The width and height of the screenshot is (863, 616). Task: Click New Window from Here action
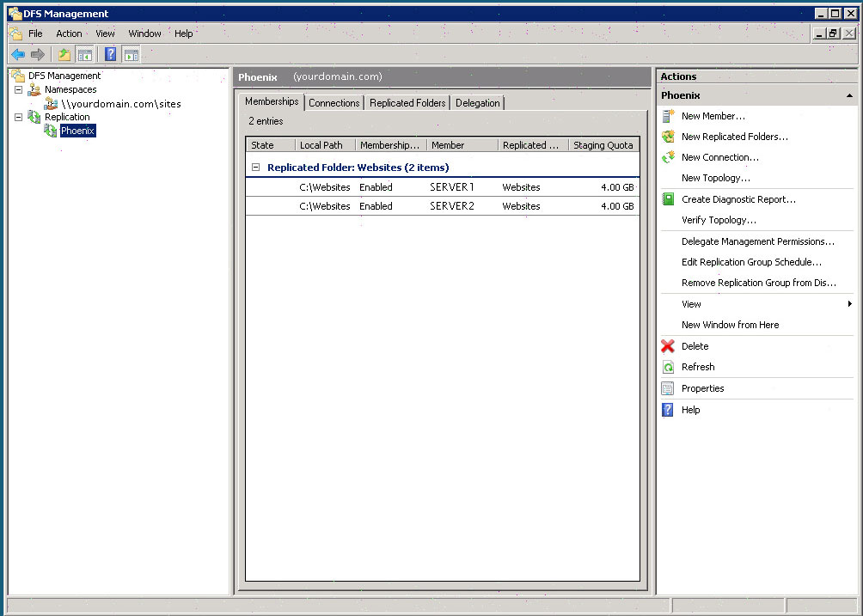(x=731, y=325)
